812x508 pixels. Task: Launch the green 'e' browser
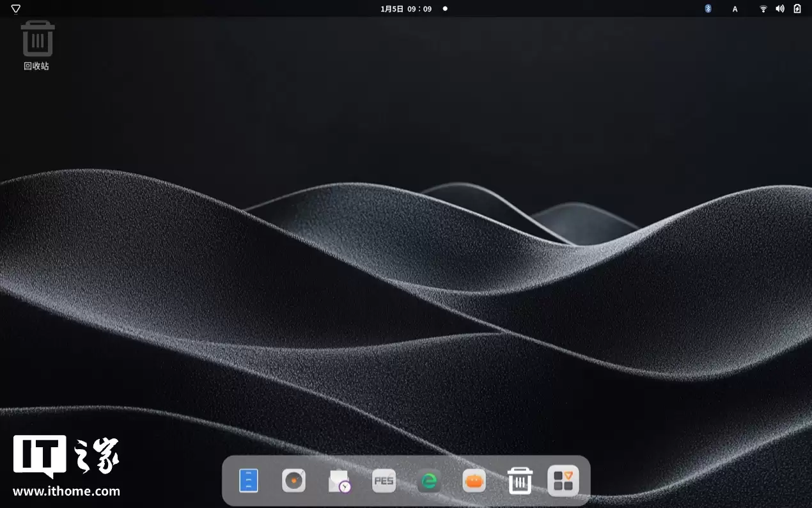pos(428,480)
